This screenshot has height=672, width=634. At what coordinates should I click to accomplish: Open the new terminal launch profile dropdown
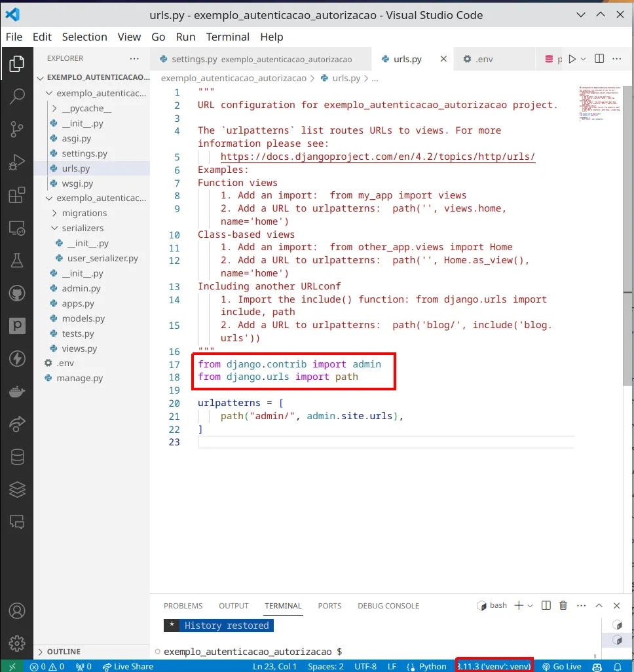pos(531,606)
